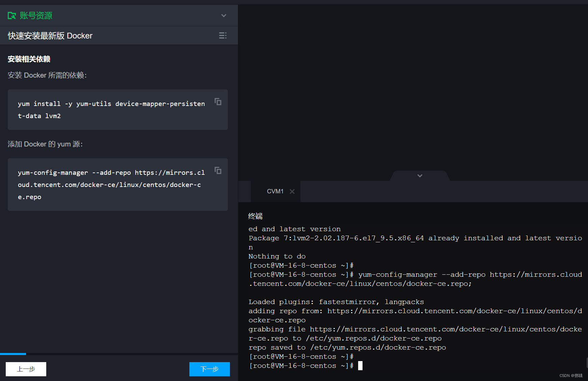
Task: Switch to the CVM1 tab
Action: point(275,191)
